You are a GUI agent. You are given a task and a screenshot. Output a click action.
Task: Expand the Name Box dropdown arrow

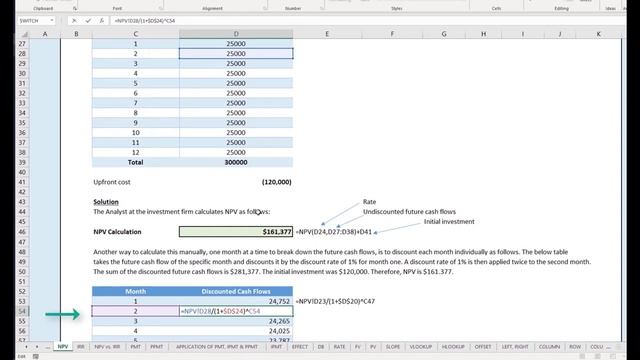52,20
